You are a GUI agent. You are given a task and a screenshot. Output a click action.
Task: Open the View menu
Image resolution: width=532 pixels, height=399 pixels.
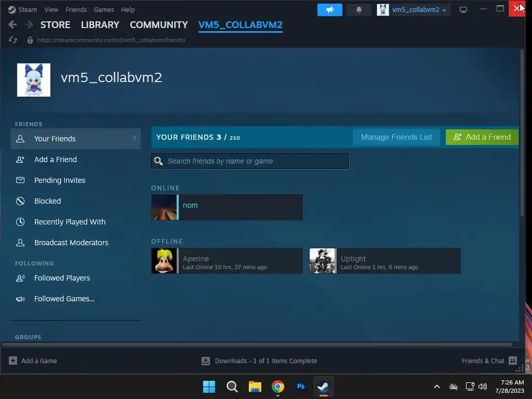pos(51,9)
